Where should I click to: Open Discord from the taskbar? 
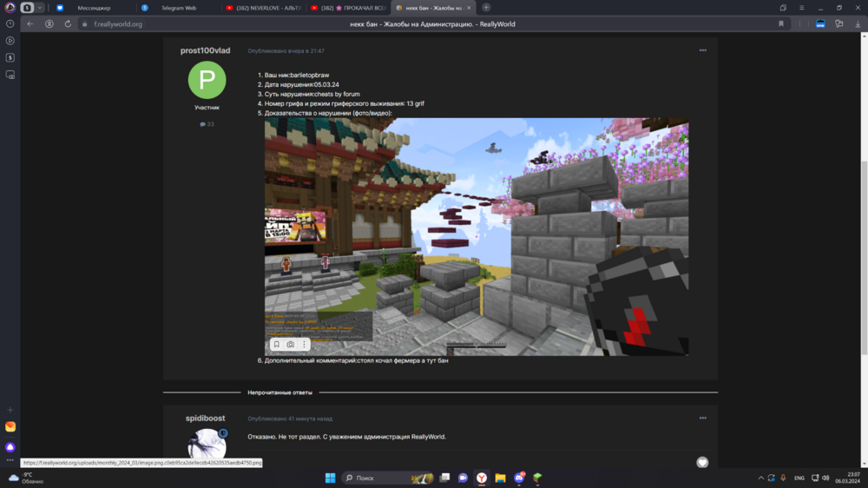click(x=519, y=478)
